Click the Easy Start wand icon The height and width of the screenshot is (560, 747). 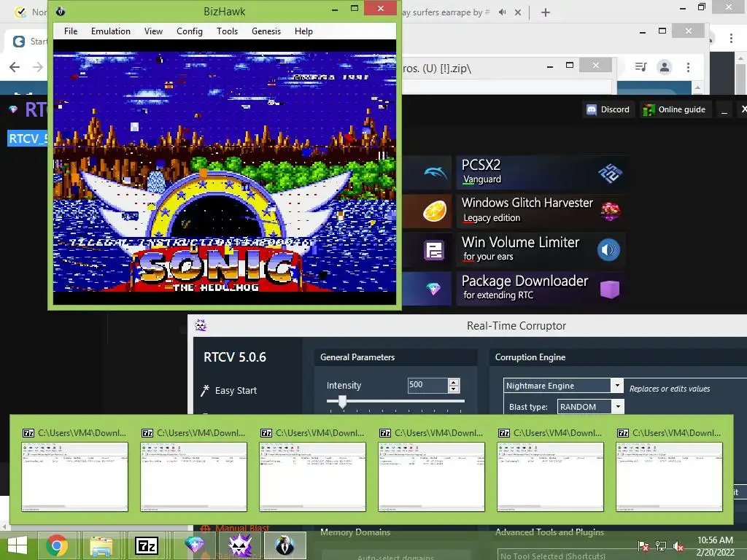pos(205,391)
